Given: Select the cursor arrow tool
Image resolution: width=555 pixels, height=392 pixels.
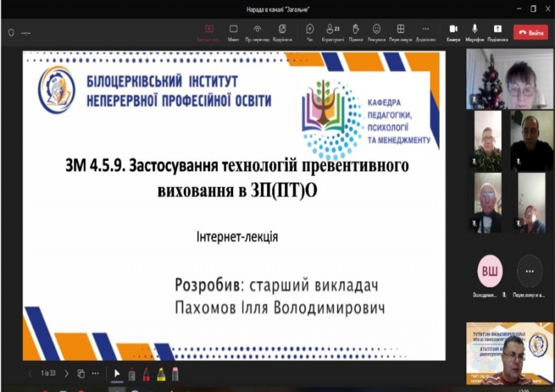Looking at the screenshot, I should pyautogui.click(x=117, y=373).
